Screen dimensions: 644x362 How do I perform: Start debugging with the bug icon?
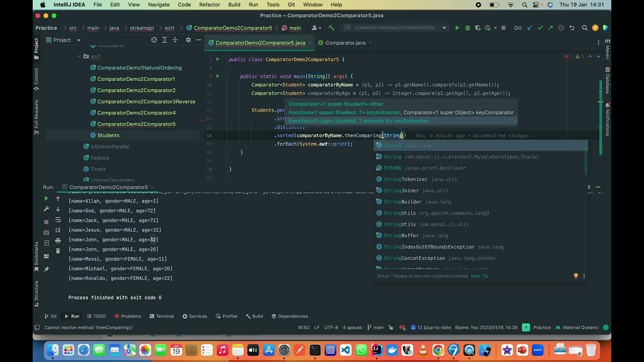tap(467, 28)
